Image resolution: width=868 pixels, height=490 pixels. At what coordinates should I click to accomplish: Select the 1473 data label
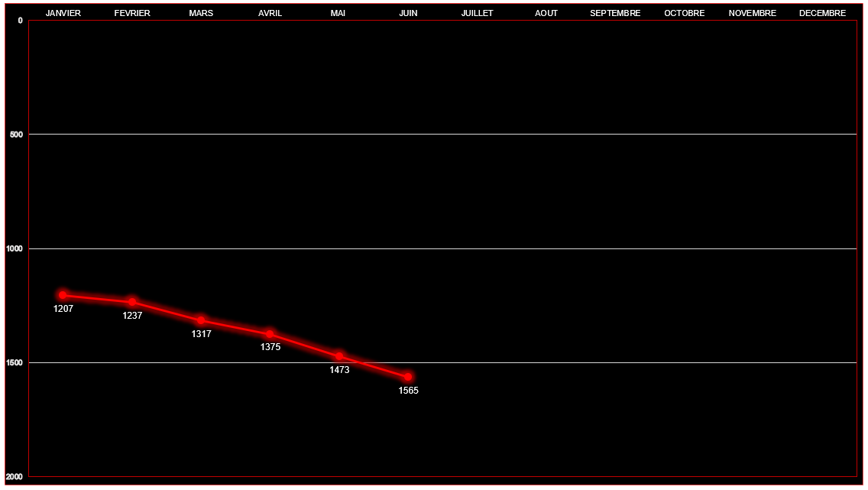[339, 370]
